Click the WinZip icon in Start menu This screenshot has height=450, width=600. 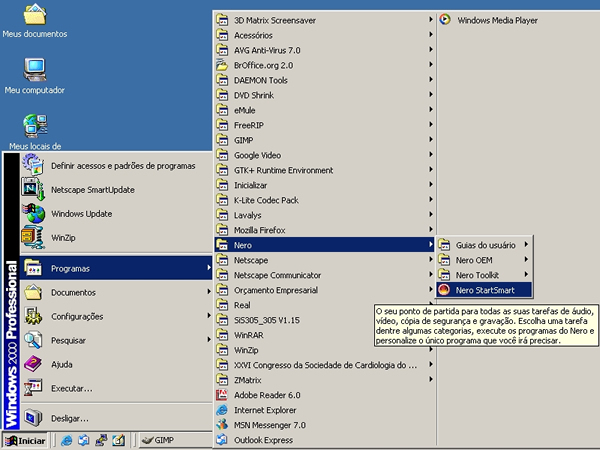point(33,237)
